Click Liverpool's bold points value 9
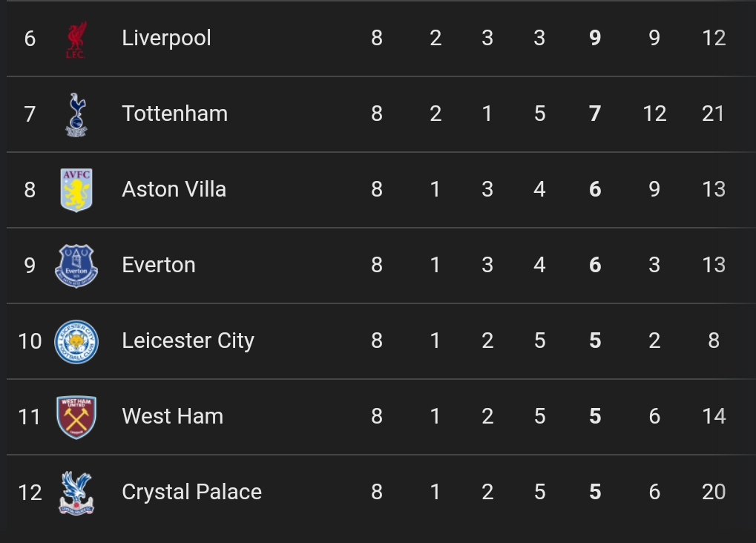This screenshot has height=543, width=756. [595, 39]
